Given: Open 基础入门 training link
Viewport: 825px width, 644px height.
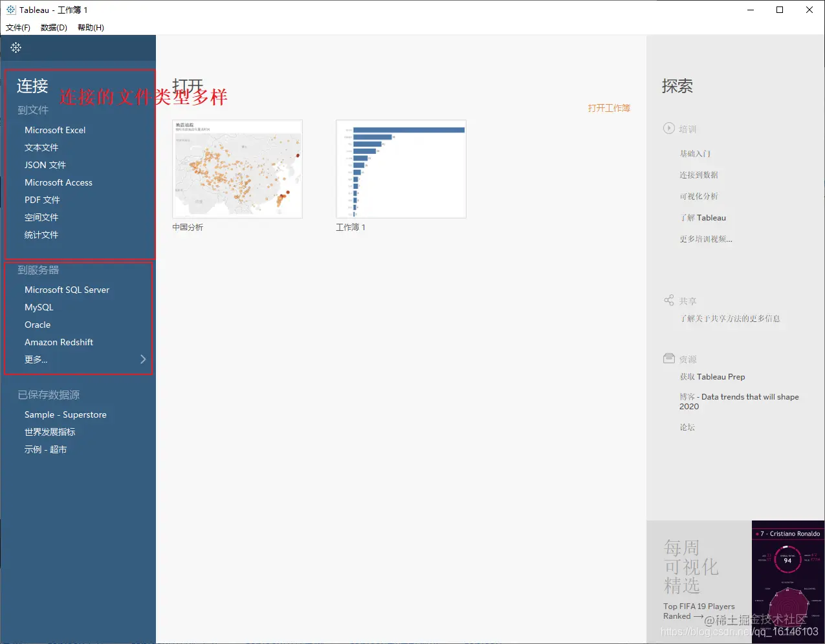Looking at the screenshot, I should click(x=695, y=154).
